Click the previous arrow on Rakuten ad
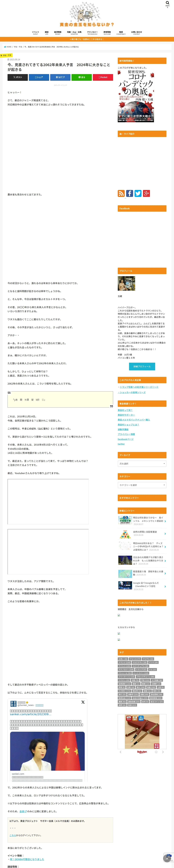 121,752
